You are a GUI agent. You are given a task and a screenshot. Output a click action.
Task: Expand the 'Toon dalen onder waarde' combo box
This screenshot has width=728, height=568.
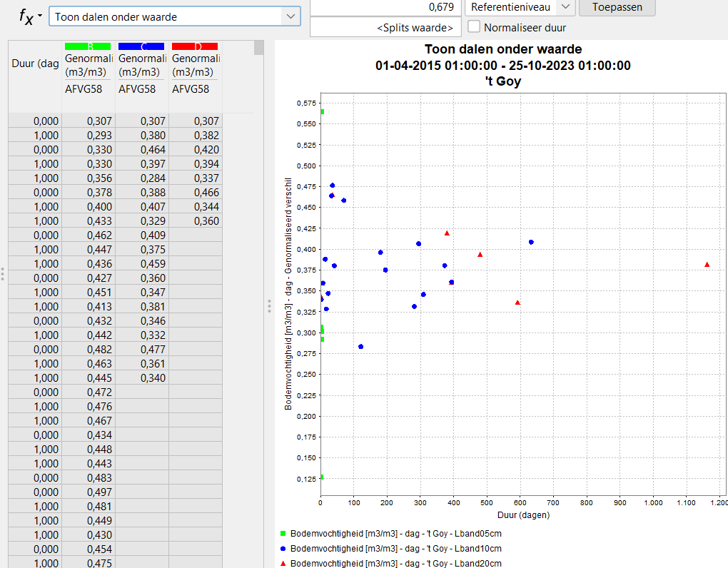click(x=290, y=16)
